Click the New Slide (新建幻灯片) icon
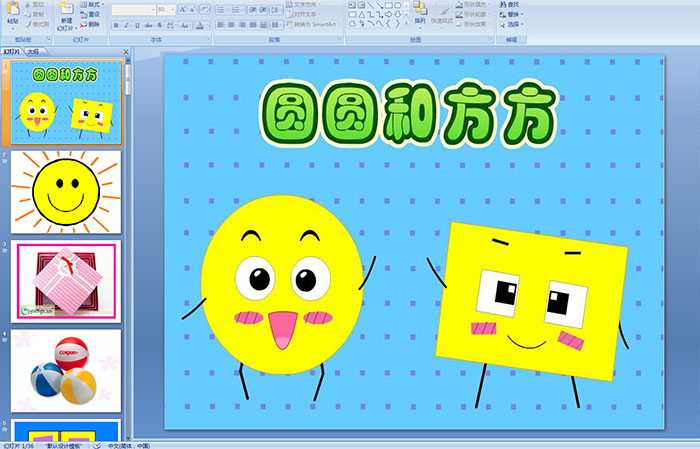 [67, 10]
